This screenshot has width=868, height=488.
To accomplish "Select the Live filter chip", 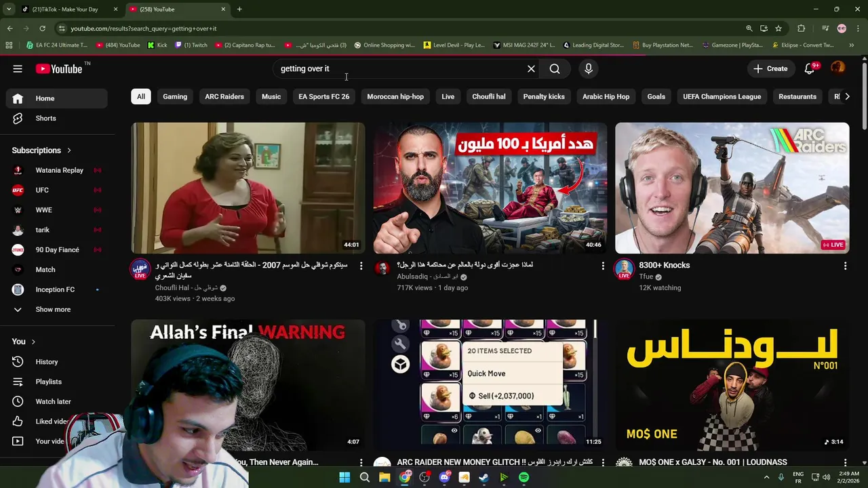I will click(x=448, y=96).
